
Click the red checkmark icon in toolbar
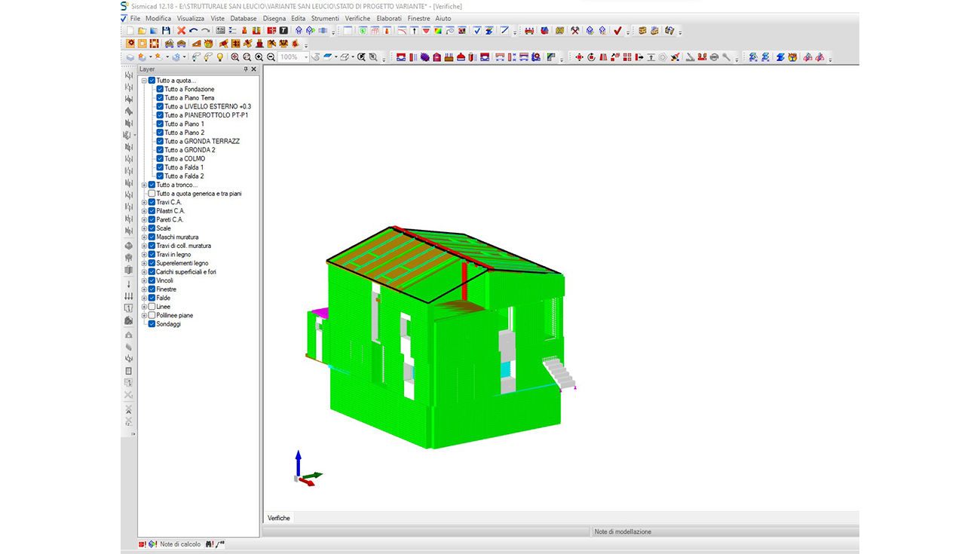click(617, 31)
